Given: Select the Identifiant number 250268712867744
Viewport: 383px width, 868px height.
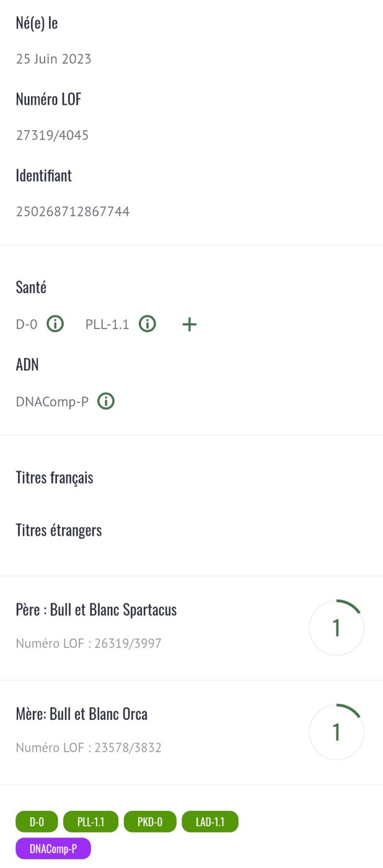Looking at the screenshot, I should pyautogui.click(x=73, y=212).
